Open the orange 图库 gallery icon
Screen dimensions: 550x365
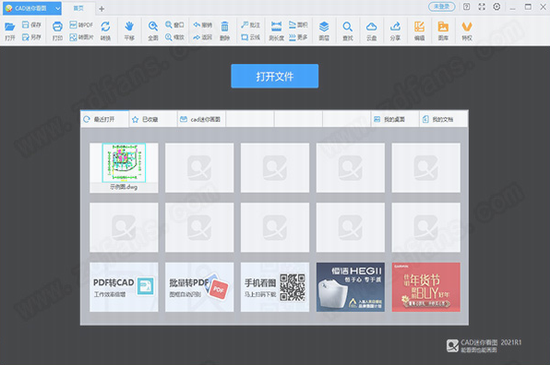[x=443, y=27]
